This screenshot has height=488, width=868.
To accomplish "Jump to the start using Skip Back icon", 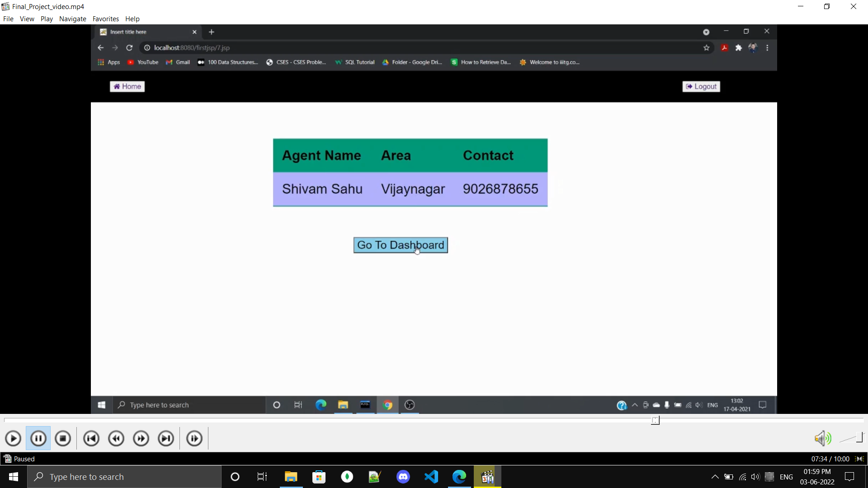I will [x=91, y=438].
